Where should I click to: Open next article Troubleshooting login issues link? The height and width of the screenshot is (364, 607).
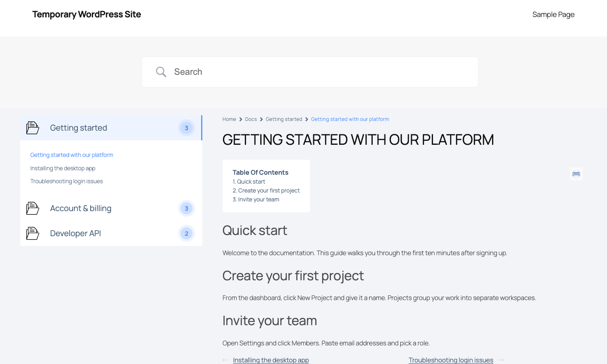point(451,360)
